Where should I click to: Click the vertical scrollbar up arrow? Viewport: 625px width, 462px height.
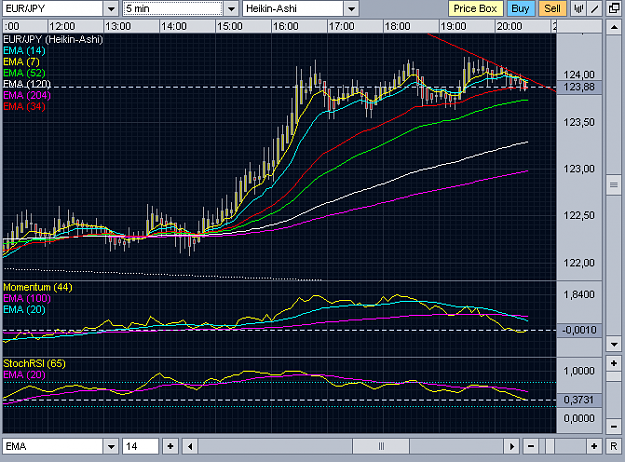[x=614, y=27]
